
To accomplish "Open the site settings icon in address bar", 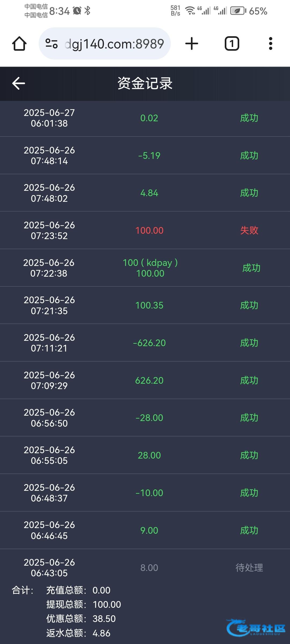I will (52, 43).
